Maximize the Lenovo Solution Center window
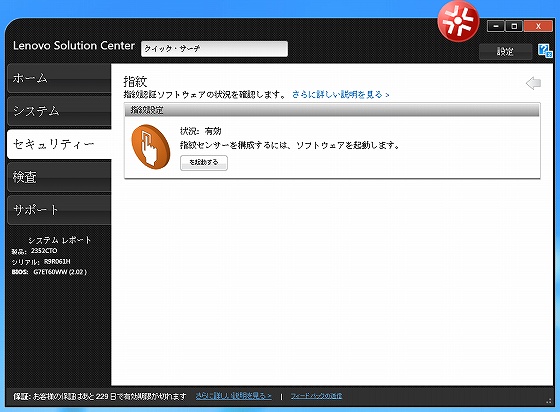Image resolution: width=560 pixels, height=412 pixels. (514, 26)
